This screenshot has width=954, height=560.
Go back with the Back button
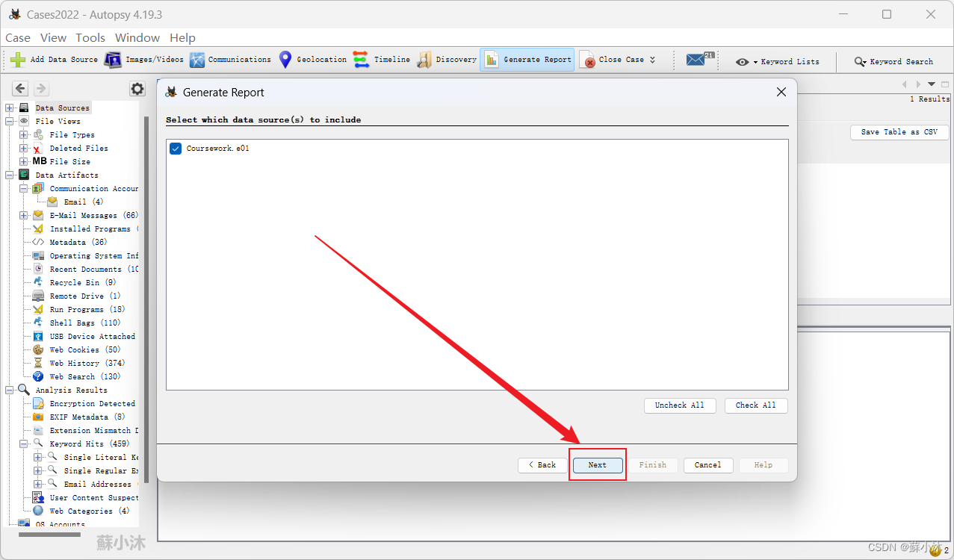point(543,465)
